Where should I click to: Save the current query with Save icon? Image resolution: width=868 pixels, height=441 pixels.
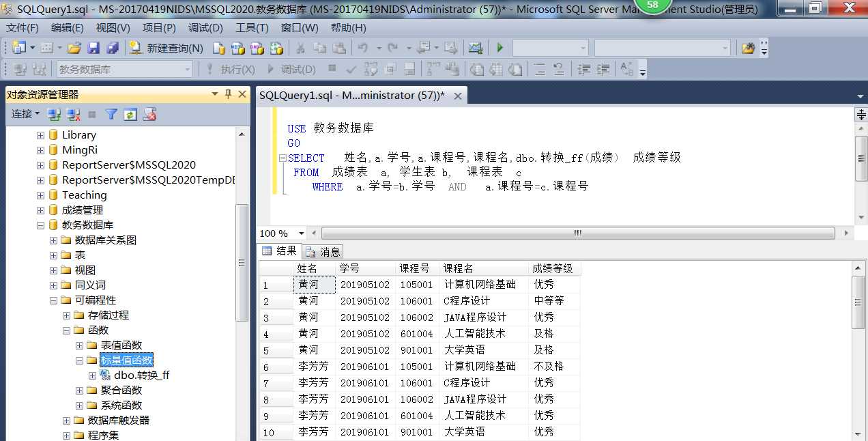93,48
